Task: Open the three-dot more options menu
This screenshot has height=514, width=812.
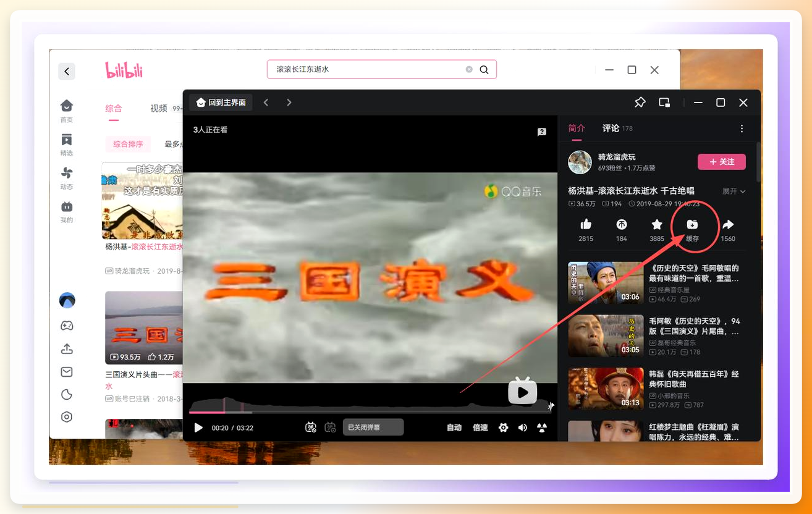Action: coord(742,128)
